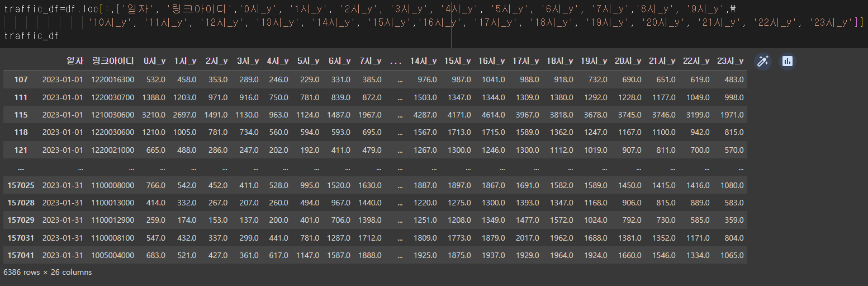Click the 2023-01-01 date in row 107

[x=63, y=80]
